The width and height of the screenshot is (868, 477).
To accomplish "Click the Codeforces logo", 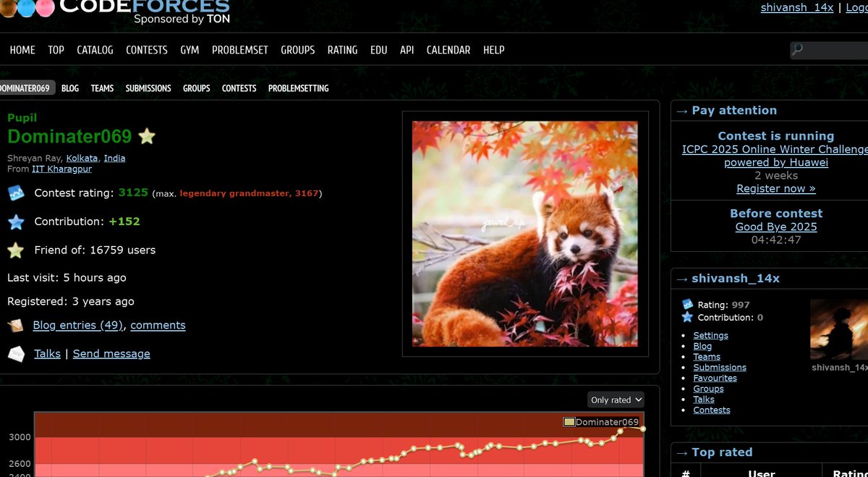I will coord(116,12).
